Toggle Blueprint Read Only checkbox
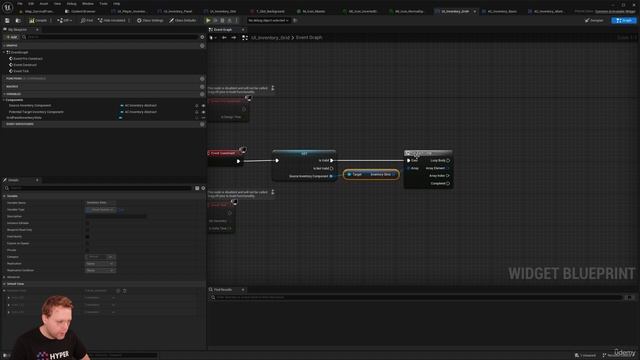This screenshot has height=360, width=640. point(87,230)
